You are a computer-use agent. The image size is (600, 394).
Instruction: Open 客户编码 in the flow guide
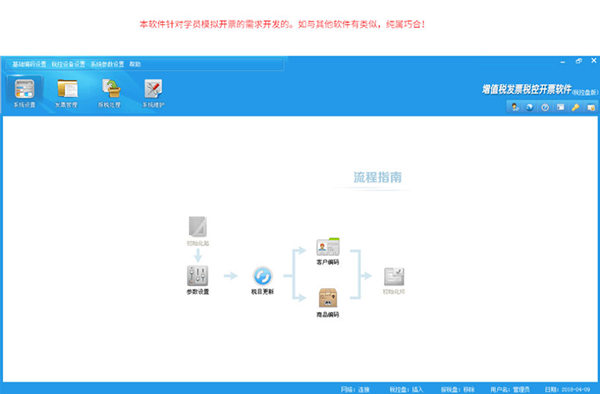click(328, 251)
